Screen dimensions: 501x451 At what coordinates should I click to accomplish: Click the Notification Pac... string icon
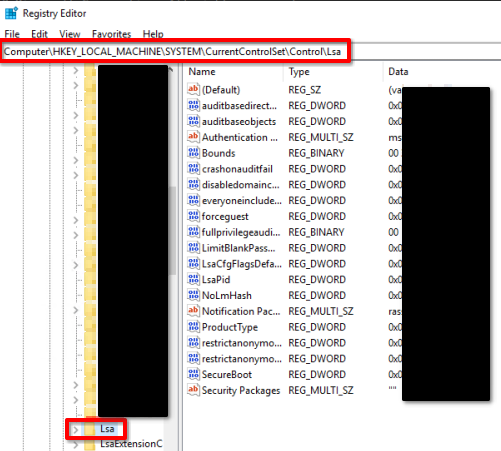pos(193,311)
